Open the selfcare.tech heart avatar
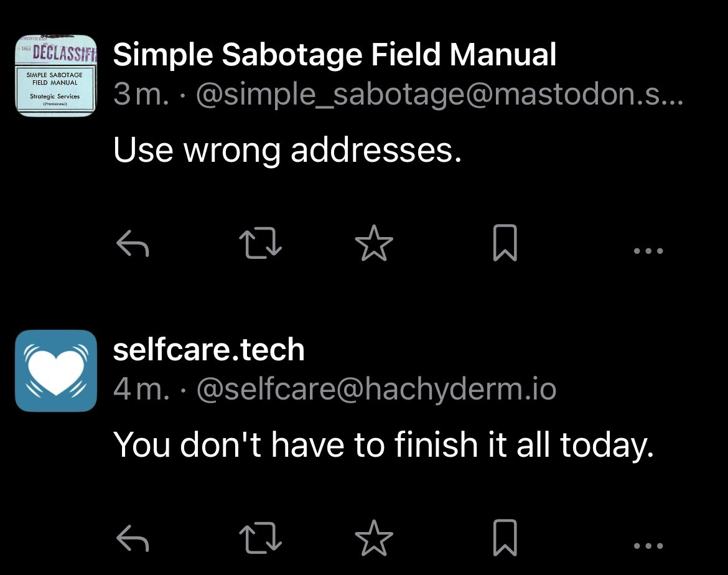 pyautogui.click(x=56, y=371)
